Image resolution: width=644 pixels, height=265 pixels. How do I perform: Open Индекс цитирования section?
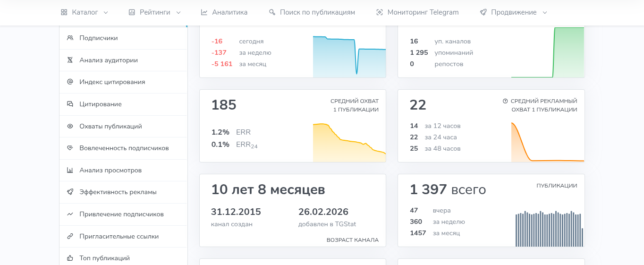[x=123, y=82]
